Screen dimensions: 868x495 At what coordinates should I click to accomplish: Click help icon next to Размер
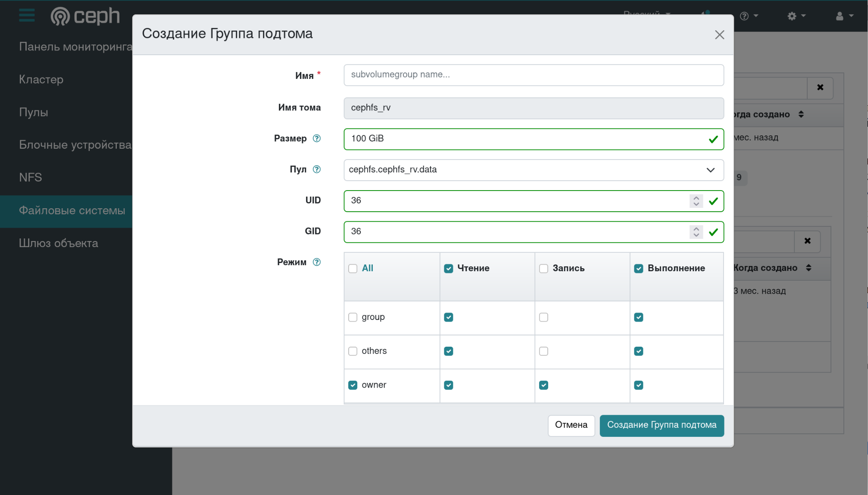(317, 138)
